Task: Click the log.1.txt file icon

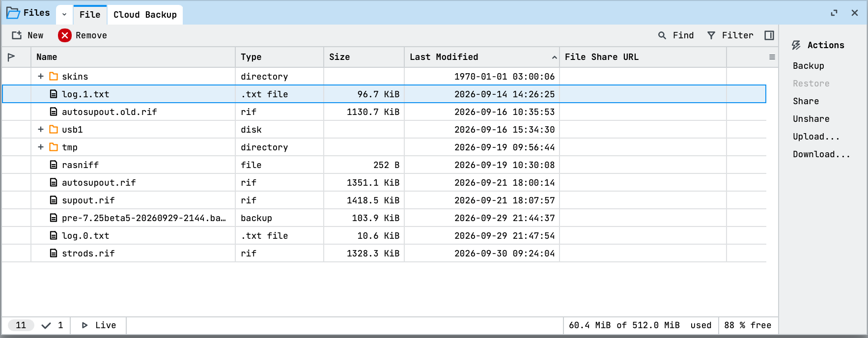Action: pos(54,94)
